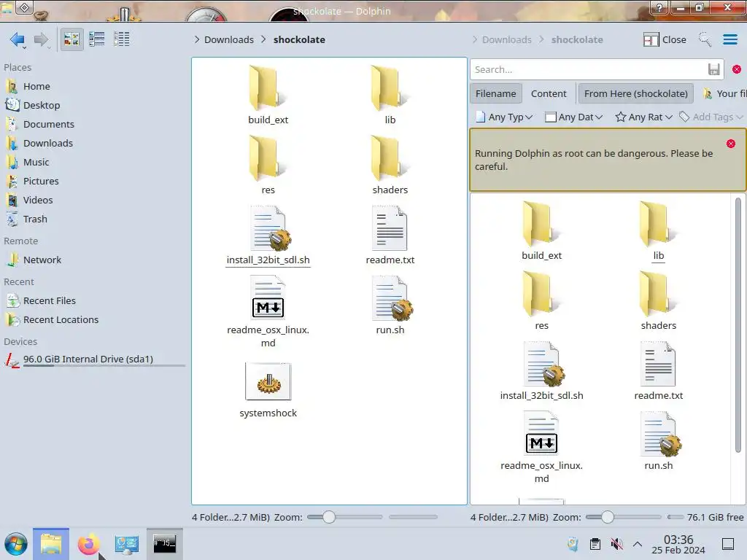Switch to Details view mode

click(x=122, y=39)
